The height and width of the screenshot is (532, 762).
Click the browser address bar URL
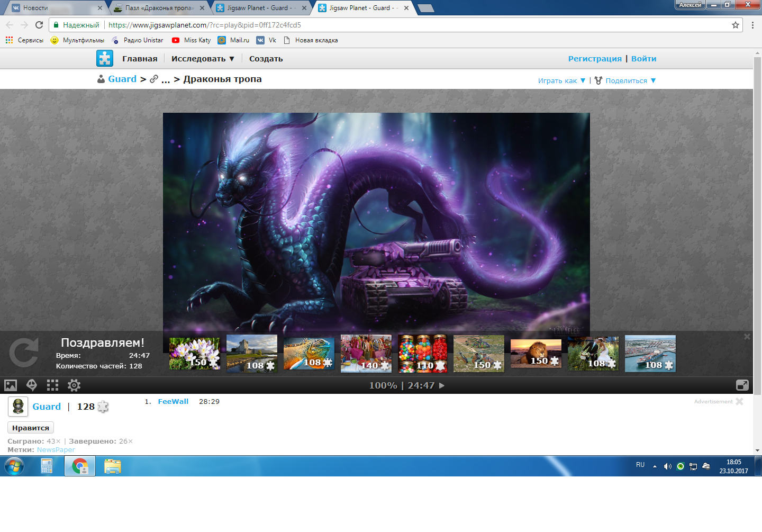(x=205, y=25)
